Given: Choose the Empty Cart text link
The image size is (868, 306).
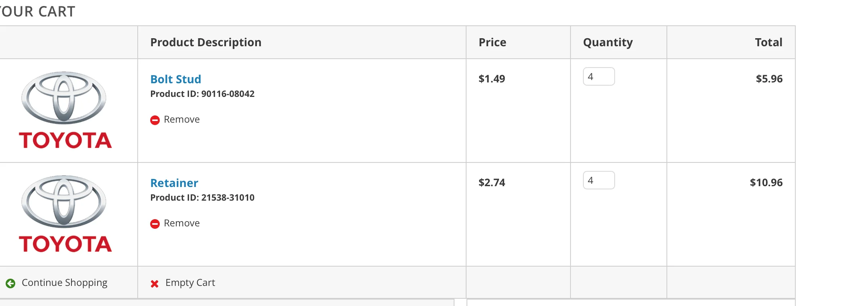Looking at the screenshot, I should [190, 283].
